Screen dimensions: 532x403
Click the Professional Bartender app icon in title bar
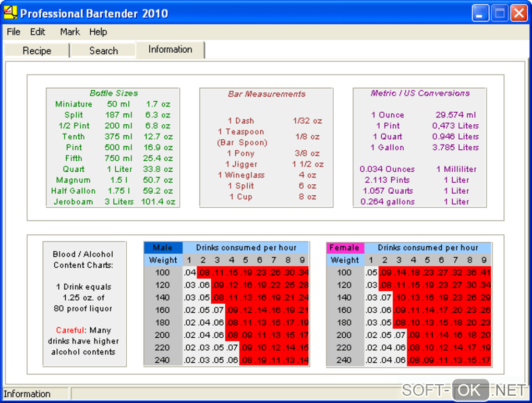tap(10, 12)
